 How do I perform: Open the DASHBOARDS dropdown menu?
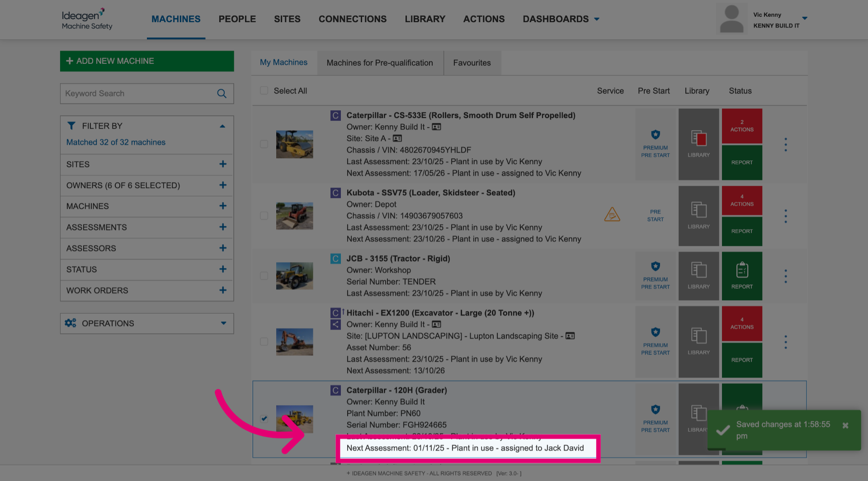pyautogui.click(x=561, y=19)
